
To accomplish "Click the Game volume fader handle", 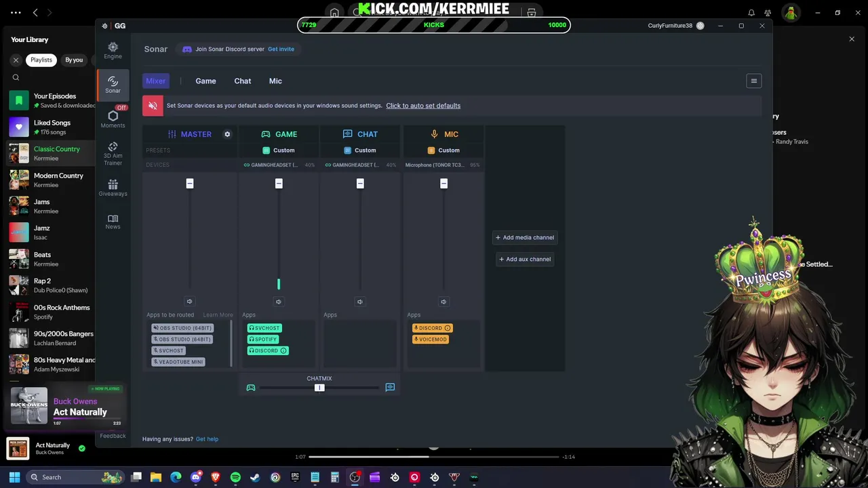I will coord(279,184).
